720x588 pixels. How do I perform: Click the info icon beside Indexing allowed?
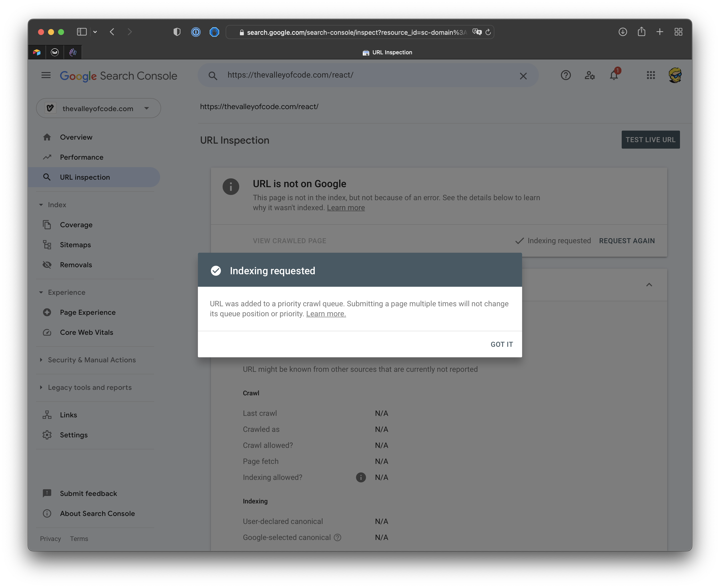(361, 477)
